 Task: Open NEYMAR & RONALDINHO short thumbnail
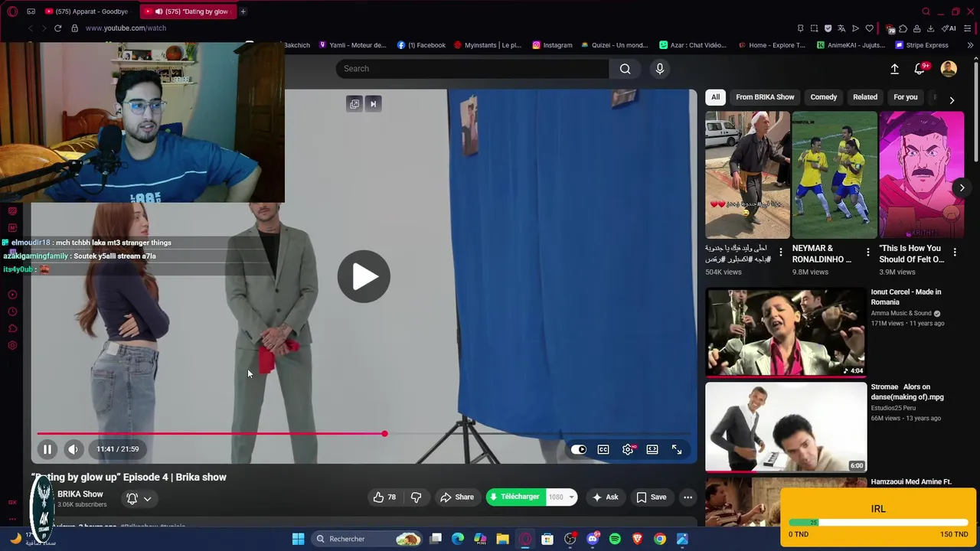(834, 175)
